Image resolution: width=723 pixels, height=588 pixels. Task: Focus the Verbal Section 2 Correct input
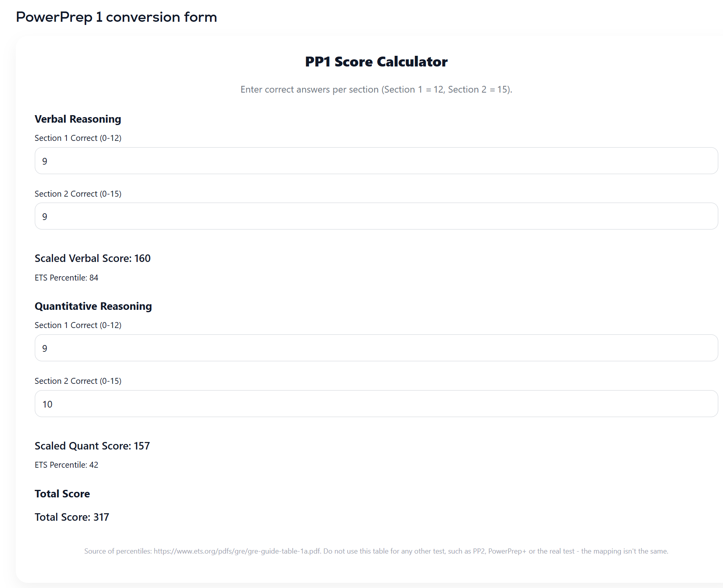tap(376, 216)
